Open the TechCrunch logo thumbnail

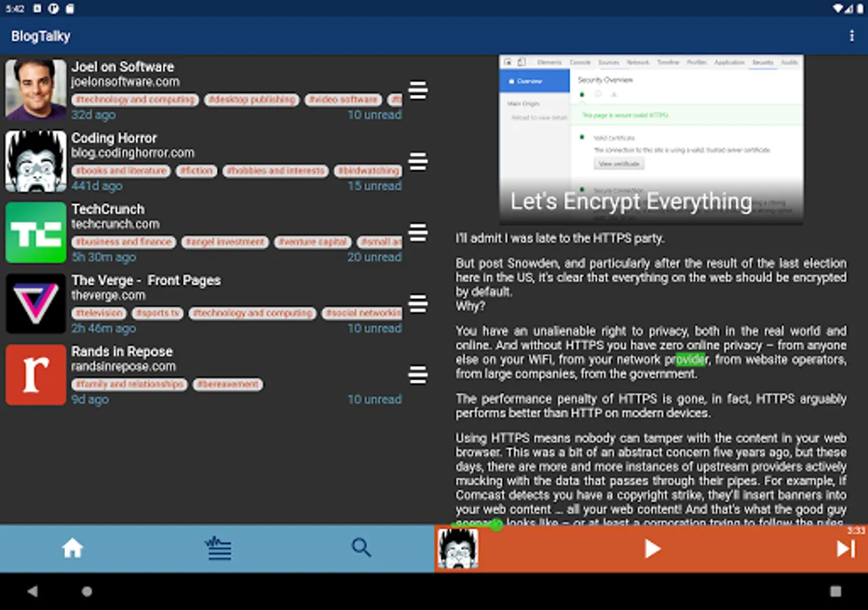click(x=36, y=232)
